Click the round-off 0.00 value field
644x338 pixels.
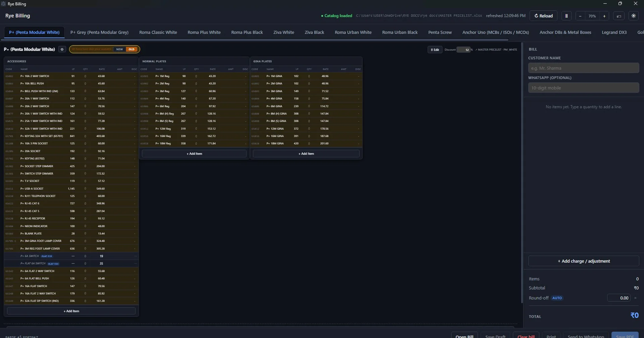click(619, 298)
